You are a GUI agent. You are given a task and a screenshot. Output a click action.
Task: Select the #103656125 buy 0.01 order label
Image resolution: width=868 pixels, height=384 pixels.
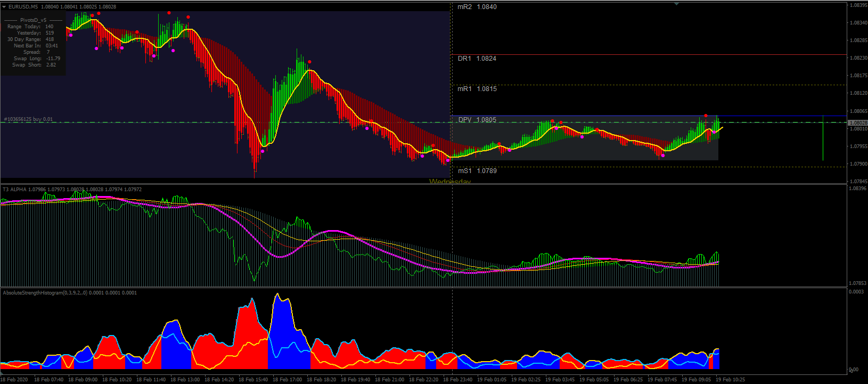click(28, 119)
